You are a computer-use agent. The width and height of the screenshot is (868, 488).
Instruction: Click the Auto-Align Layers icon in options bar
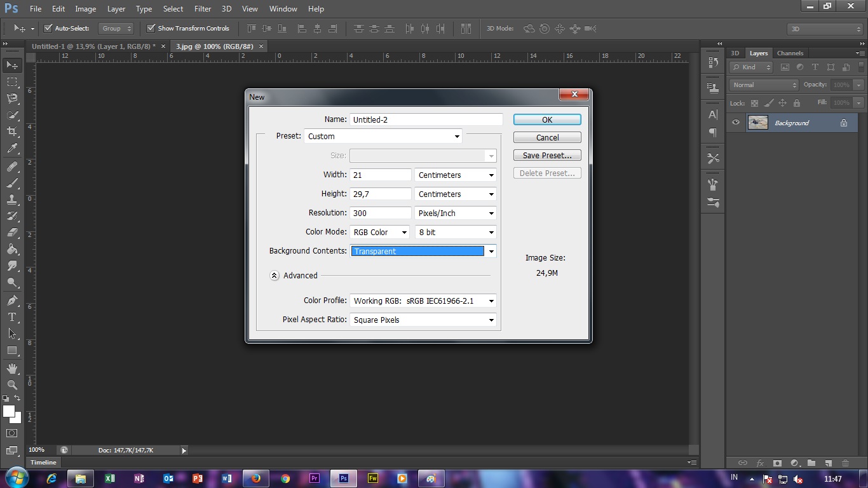[466, 29]
